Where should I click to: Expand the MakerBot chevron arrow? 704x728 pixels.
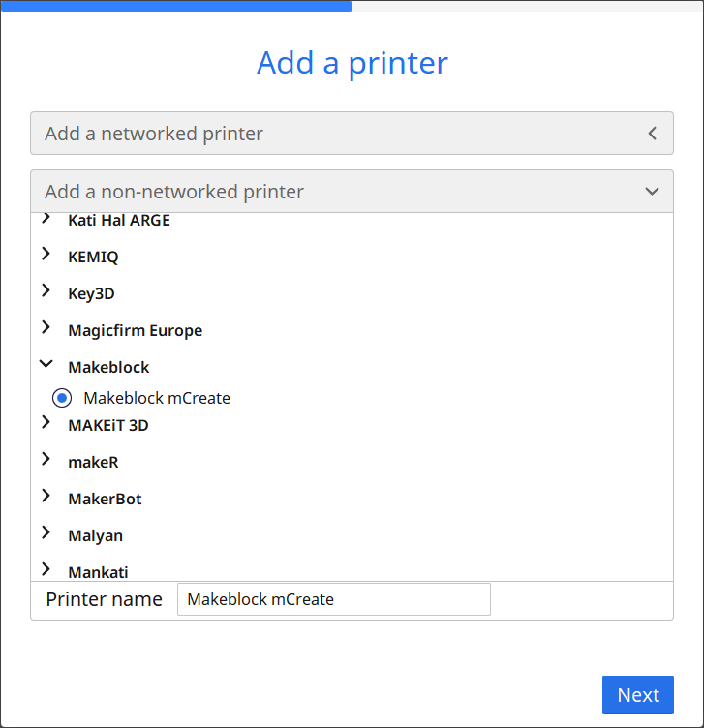pyautogui.click(x=46, y=497)
